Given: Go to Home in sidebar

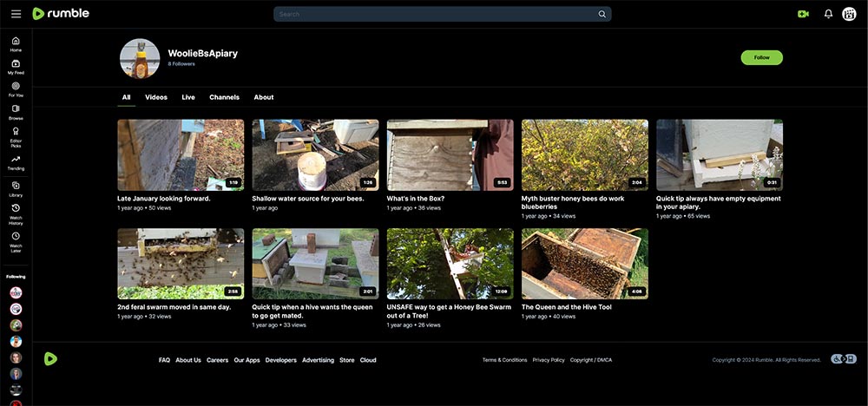Looking at the screenshot, I should tap(16, 44).
